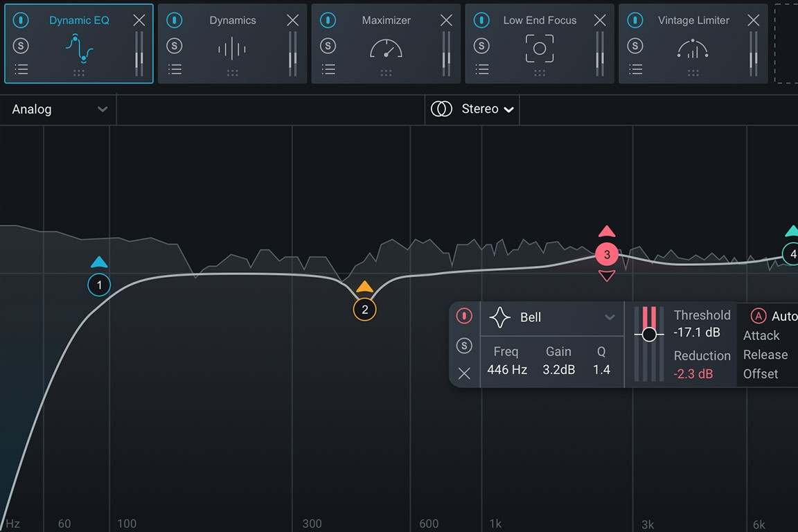Select EQ node 3
This screenshot has width=798, height=532.
607,254
